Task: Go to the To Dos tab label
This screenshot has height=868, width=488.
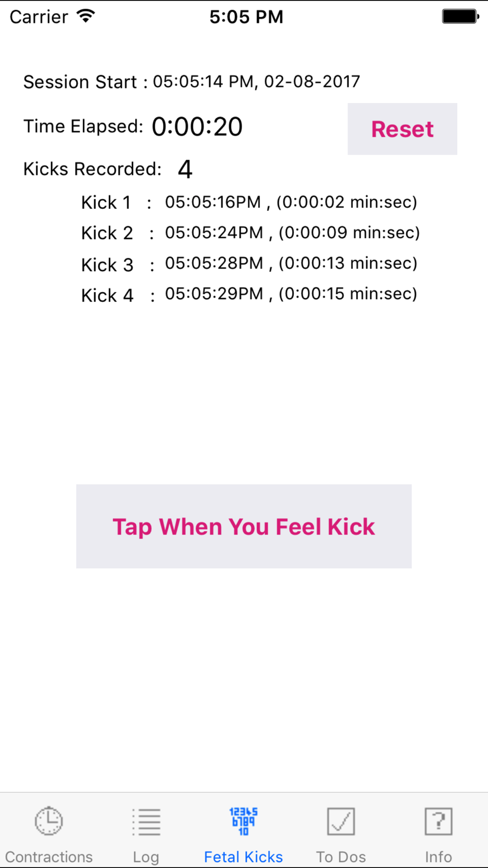Action: (341, 857)
